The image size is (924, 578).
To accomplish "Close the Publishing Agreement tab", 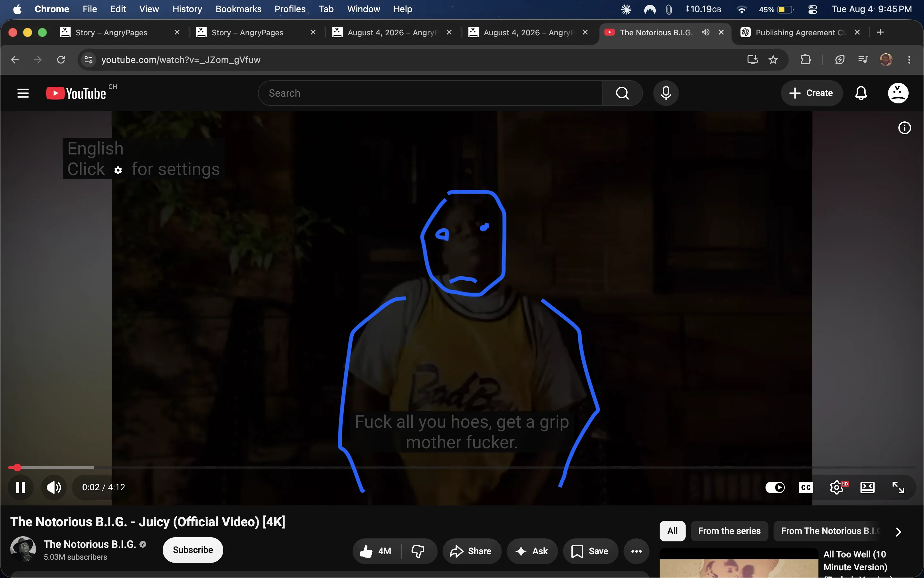I will (x=857, y=32).
